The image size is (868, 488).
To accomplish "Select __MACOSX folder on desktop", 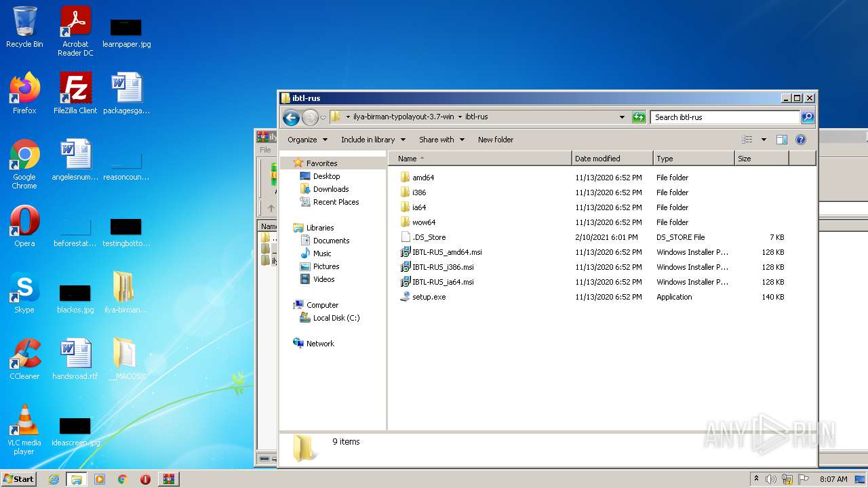I will coord(126,359).
